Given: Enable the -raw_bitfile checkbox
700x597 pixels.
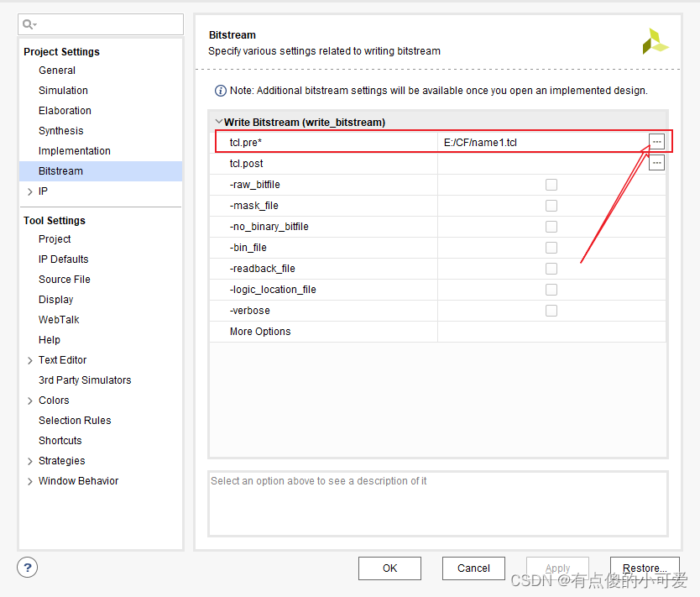Looking at the screenshot, I should pyautogui.click(x=551, y=185).
